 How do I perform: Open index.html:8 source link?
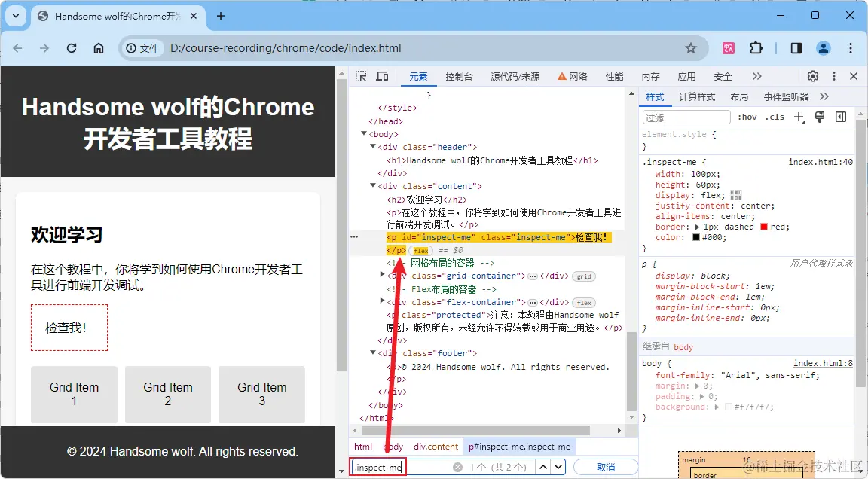pyautogui.click(x=823, y=363)
